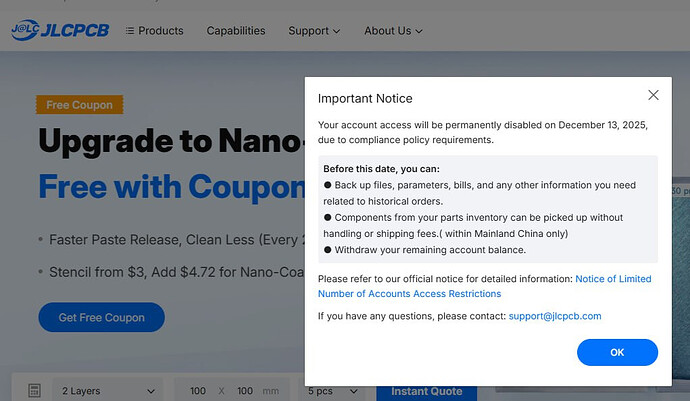Open the Products menu

point(160,31)
